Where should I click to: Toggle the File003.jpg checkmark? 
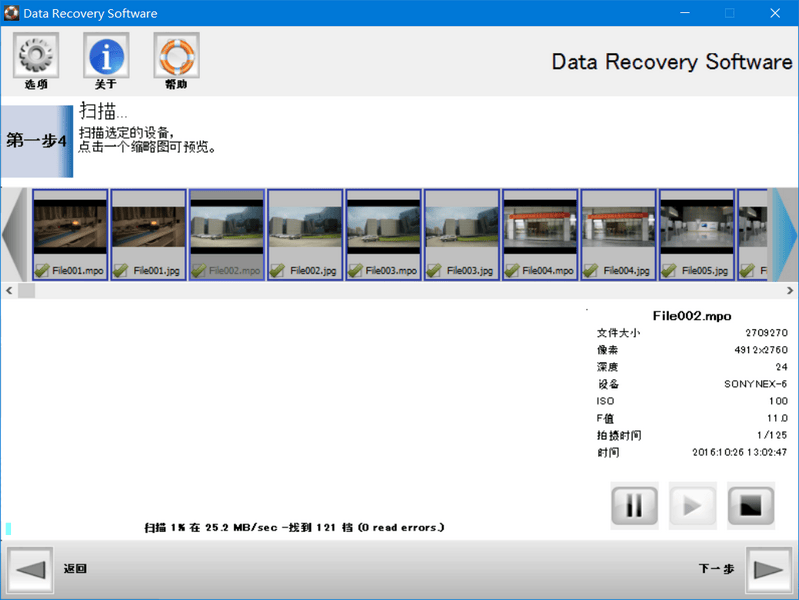(x=434, y=270)
